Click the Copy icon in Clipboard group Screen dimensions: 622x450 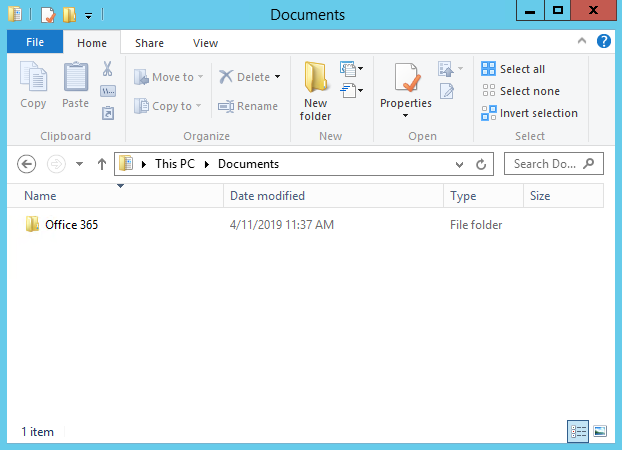click(x=33, y=78)
